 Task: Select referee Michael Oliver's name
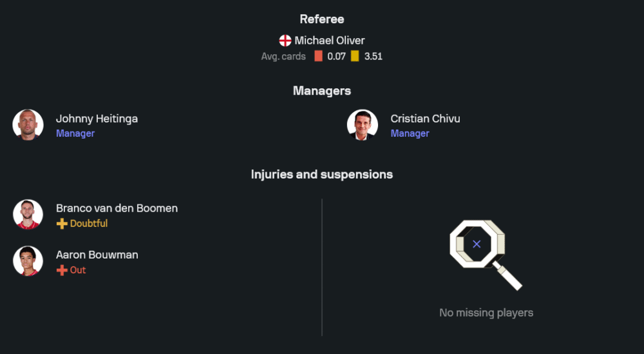pos(330,41)
